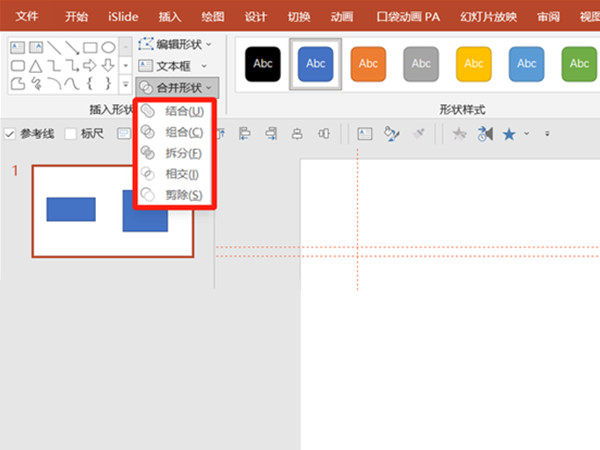This screenshot has width=600, height=450.
Task: Select the rectangle shape in the gallery
Action: pyautogui.click(x=90, y=47)
